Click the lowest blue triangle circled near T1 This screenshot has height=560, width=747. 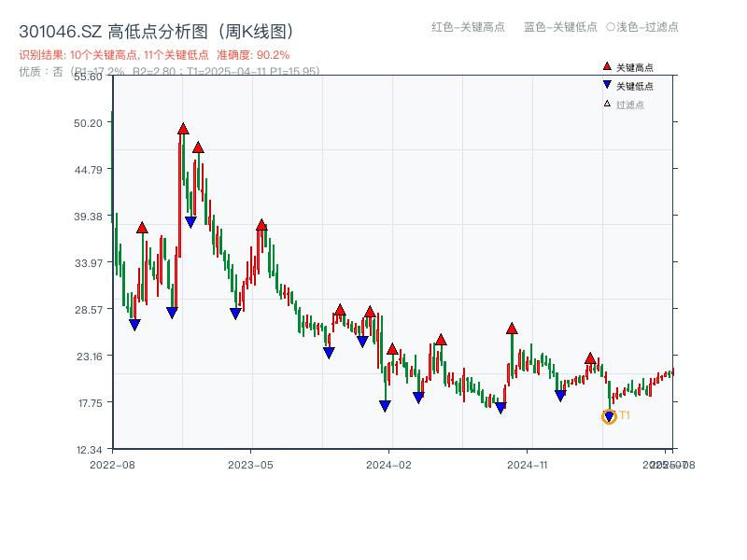[609, 417]
